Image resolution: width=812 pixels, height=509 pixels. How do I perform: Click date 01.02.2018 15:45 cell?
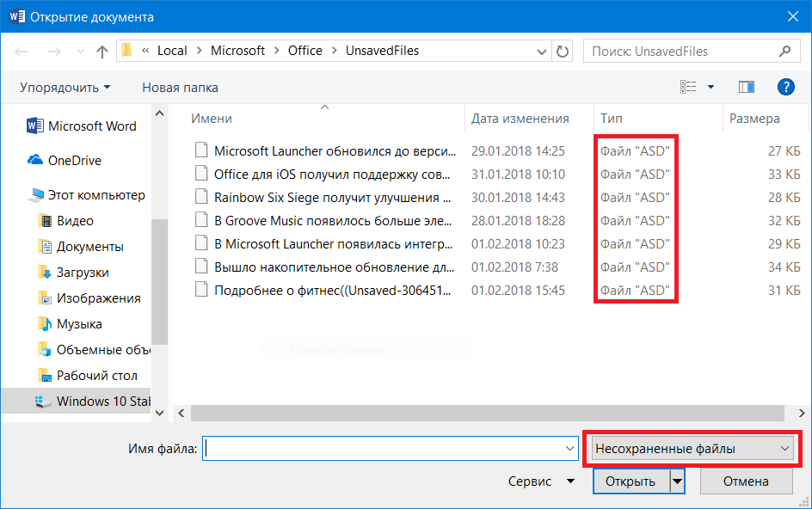click(518, 291)
